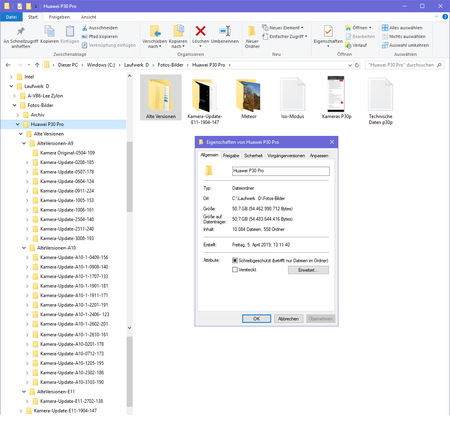Collapse the AlteVersionen-A10 tree node
Viewport: 450px width, 425px height.
click(x=24, y=248)
